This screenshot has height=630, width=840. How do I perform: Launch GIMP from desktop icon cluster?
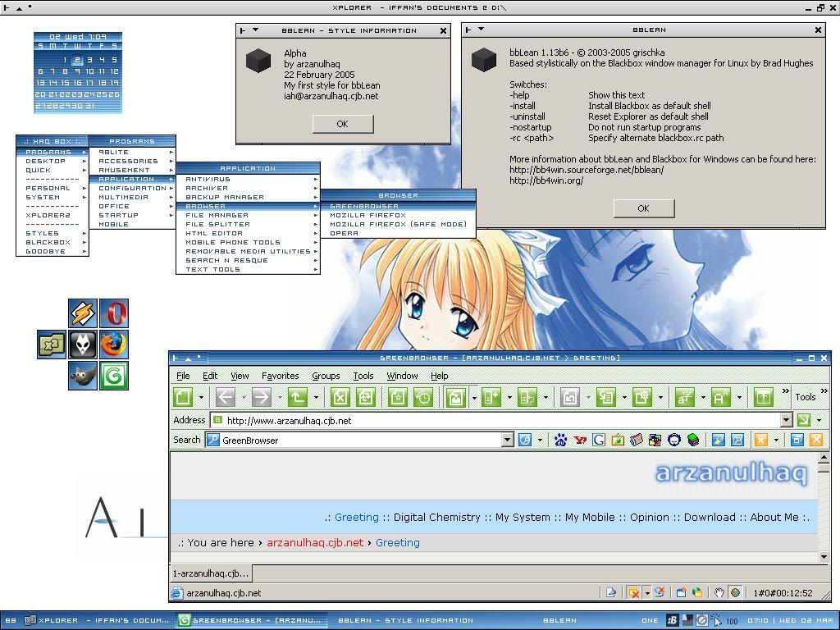(83, 376)
